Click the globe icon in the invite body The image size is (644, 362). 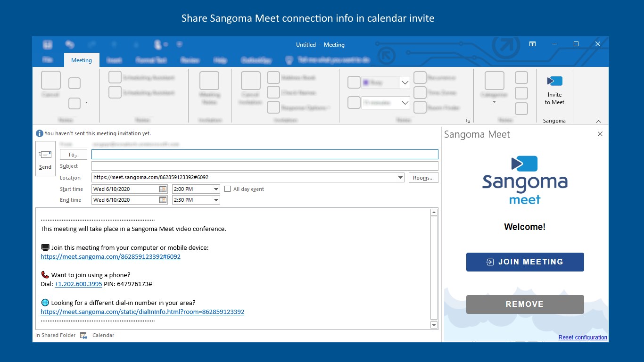[x=45, y=303]
